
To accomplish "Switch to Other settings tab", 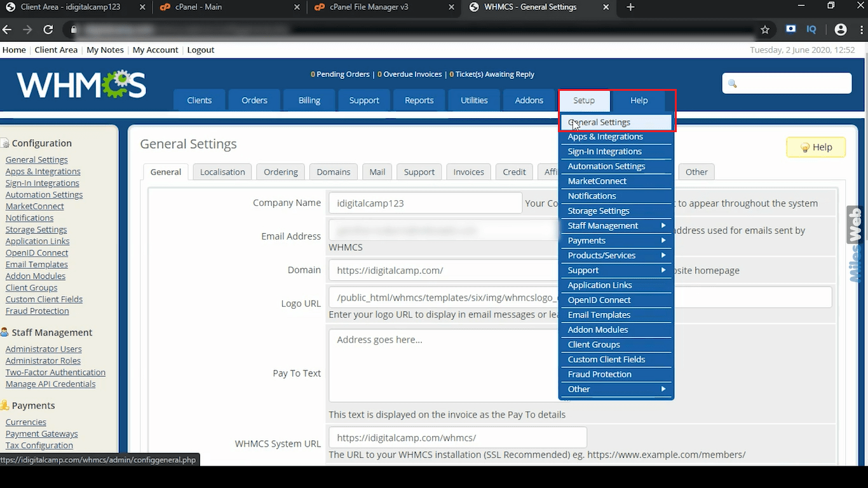I will pyautogui.click(x=696, y=172).
